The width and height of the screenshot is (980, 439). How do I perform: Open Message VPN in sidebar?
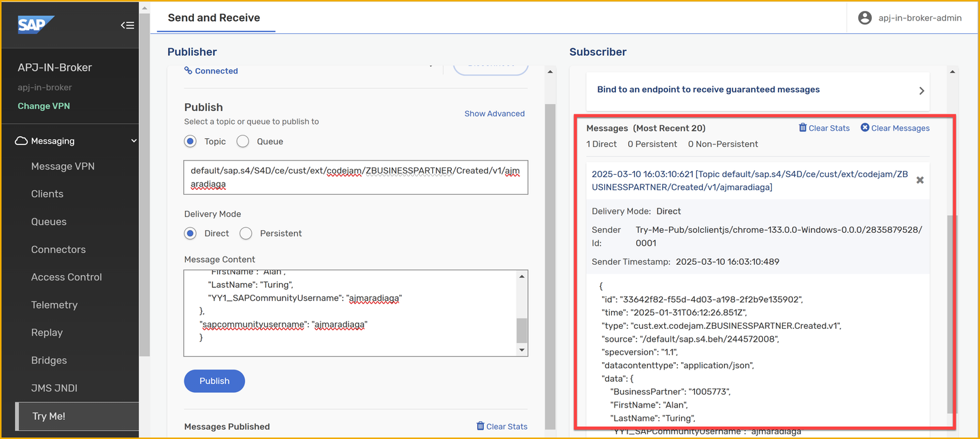coord(63,166)
